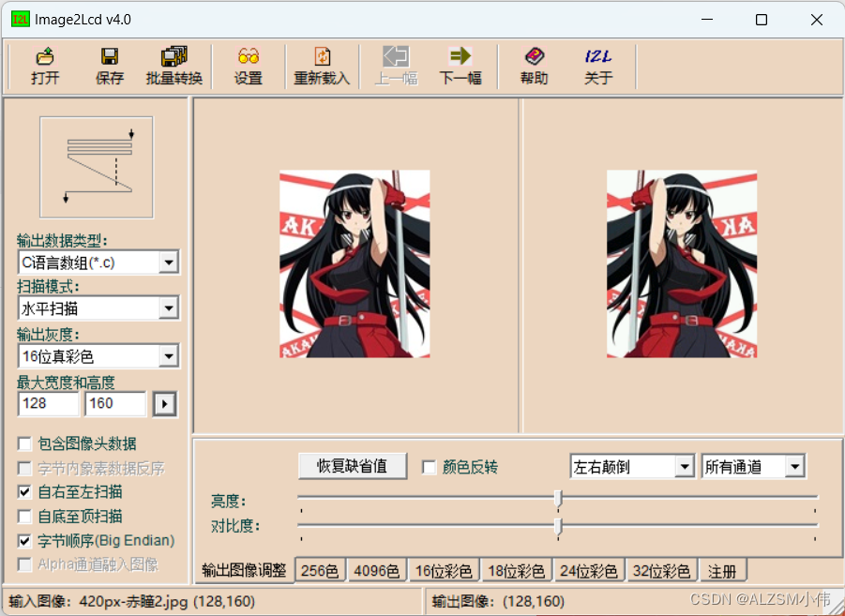Click the mirrored output image preview

(682, 264)
